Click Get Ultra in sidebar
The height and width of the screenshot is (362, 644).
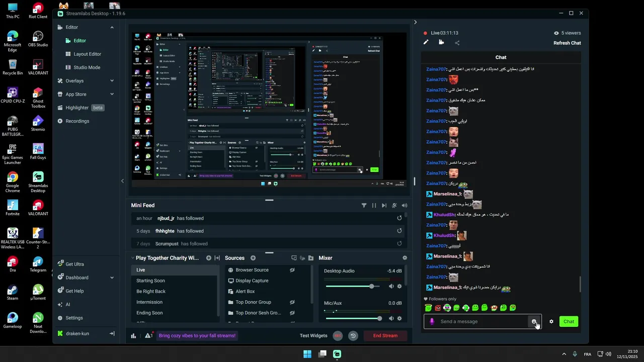74,264
